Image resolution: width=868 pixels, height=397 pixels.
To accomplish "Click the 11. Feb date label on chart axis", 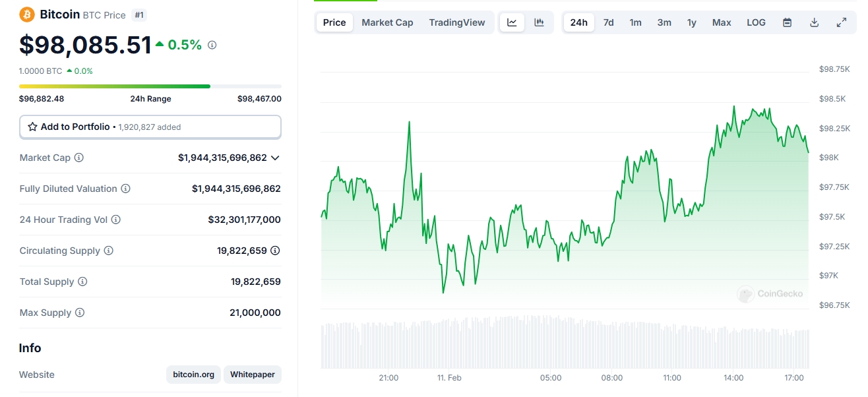I will coord(449,378).
